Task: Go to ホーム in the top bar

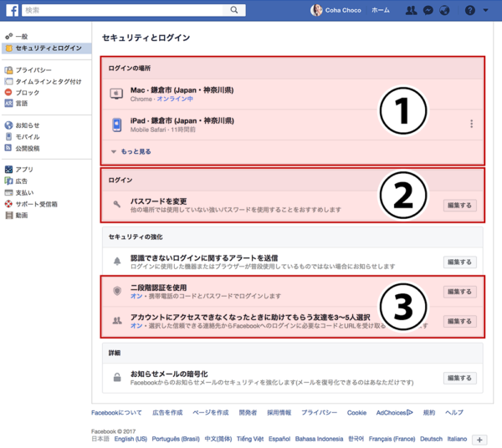Action: pos(381,10)
